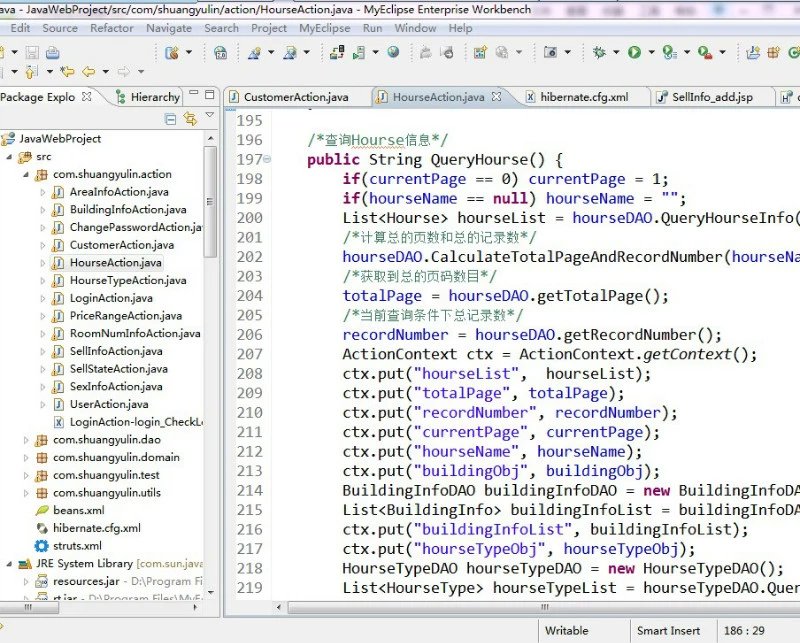Open the Package Explorer view menu triangle
This screenshot has height=643, width=800.
[210, 115]
